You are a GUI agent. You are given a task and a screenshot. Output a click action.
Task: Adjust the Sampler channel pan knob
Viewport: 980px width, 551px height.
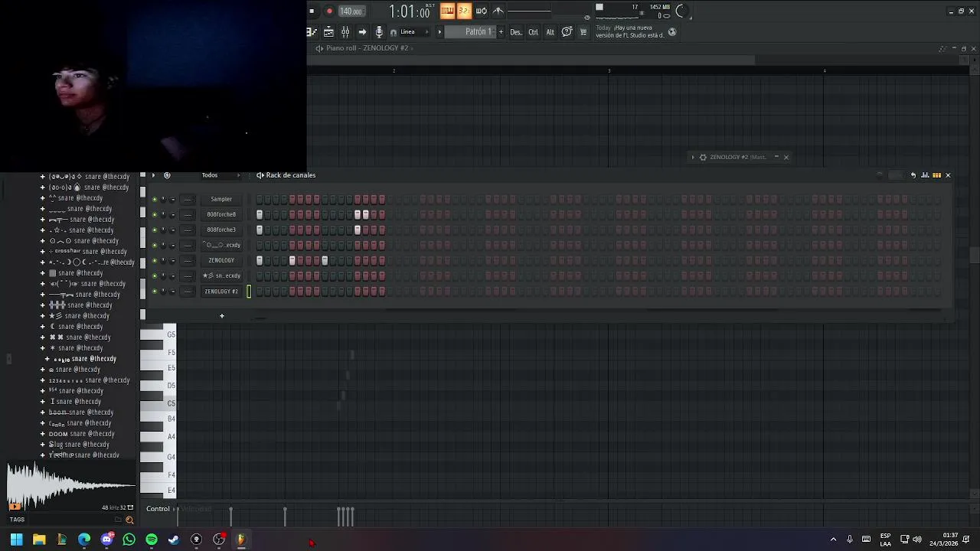163,199
